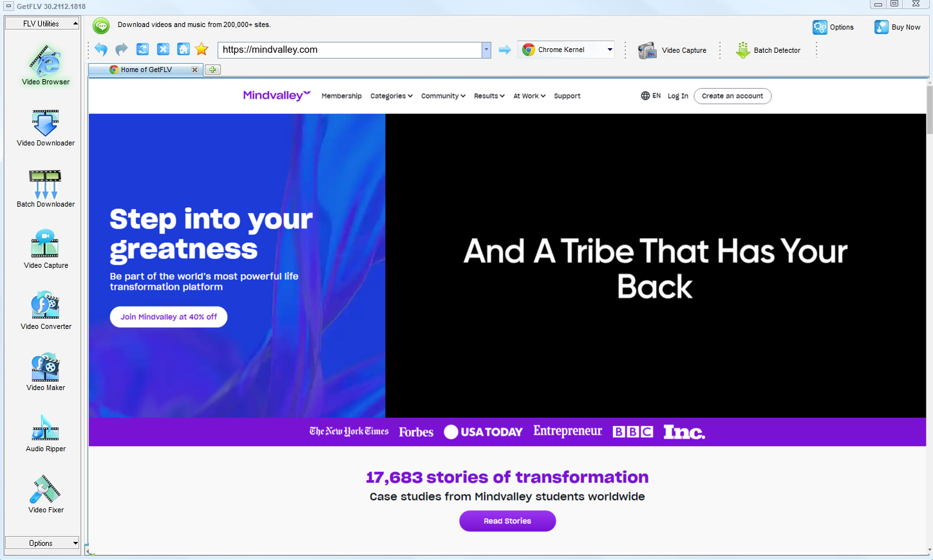Open the Video Maker tool
Viewport: 933px width, 560px height.
pos(46,371)
